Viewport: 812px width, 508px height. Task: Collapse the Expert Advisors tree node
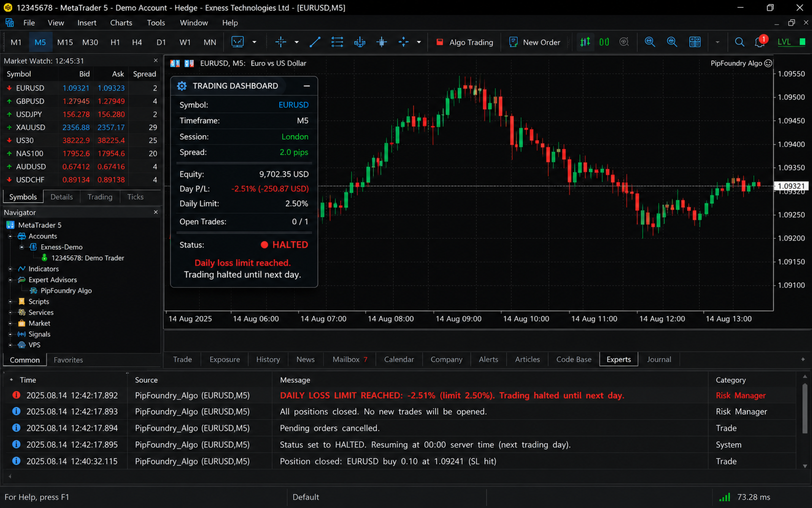(10, 280)
